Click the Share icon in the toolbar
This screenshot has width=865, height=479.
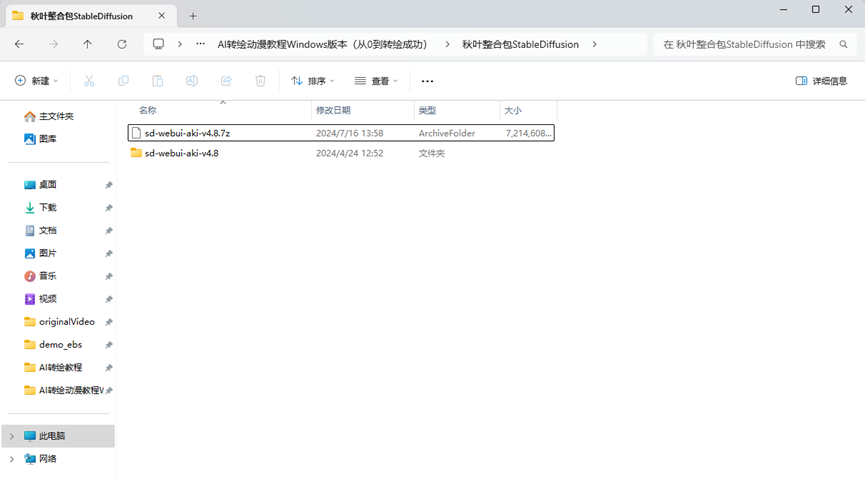pos(226,81)
